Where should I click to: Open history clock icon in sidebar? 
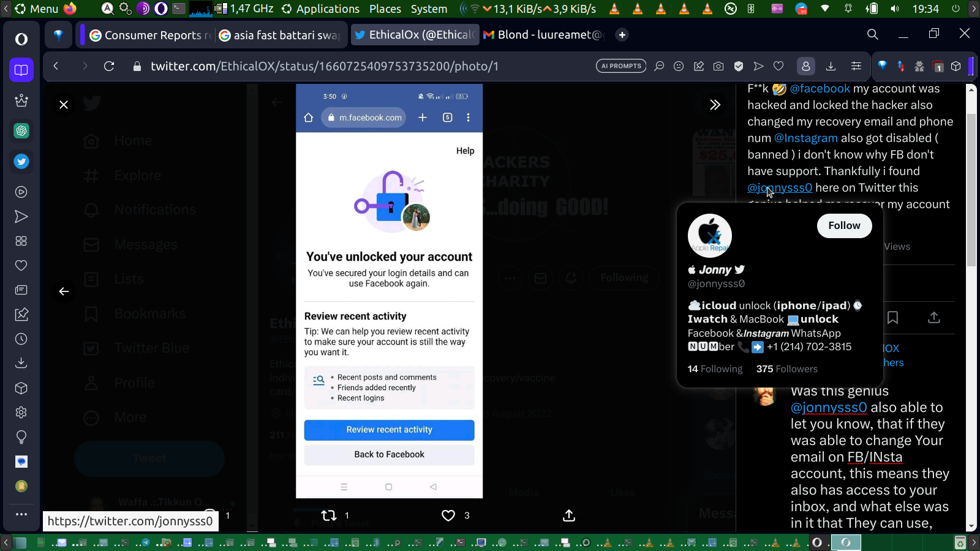(x=21, y=339)
